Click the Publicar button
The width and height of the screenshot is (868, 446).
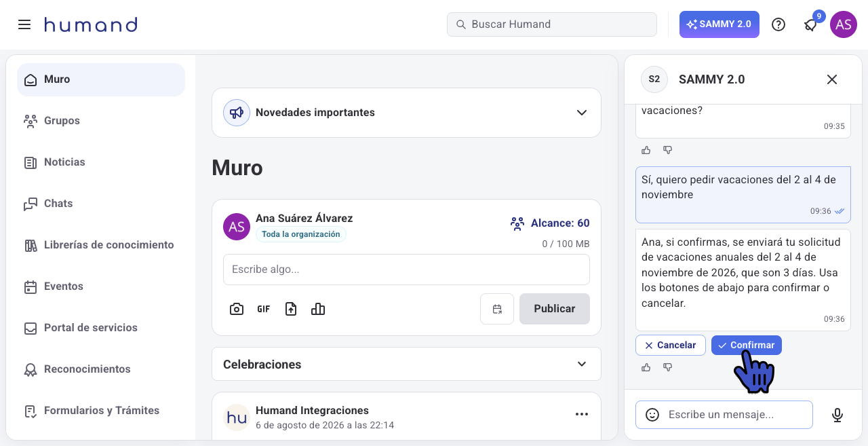555,309
